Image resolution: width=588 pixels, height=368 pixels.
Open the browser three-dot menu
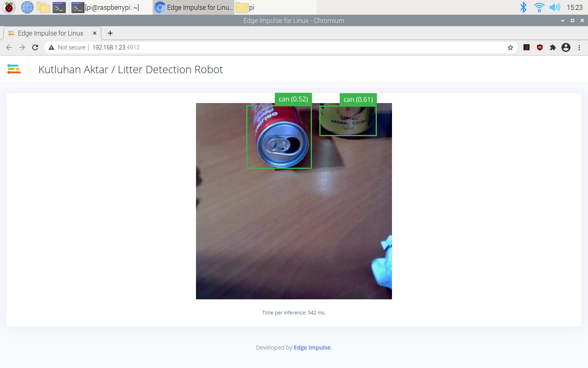click(579, 47)
